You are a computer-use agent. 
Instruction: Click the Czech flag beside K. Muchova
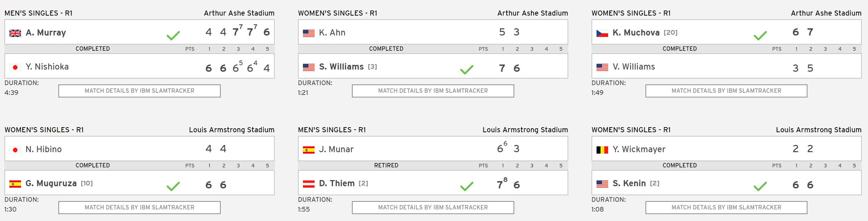[x=602, y=33]
